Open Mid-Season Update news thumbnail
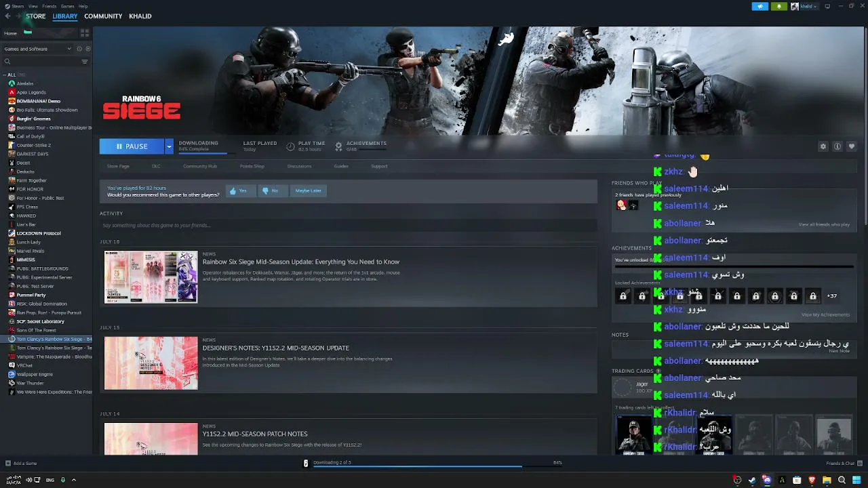Viewport: 868px width, 488px height. click(151, 277)
